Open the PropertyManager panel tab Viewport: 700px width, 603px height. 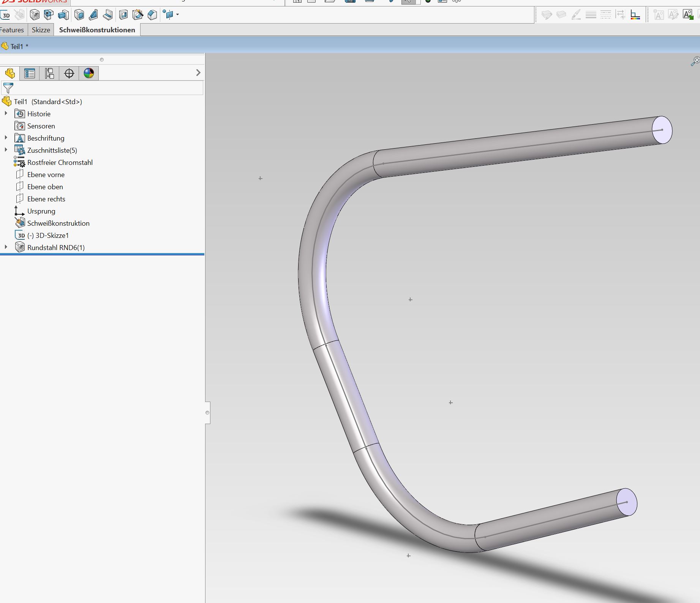tap(30, 73)
